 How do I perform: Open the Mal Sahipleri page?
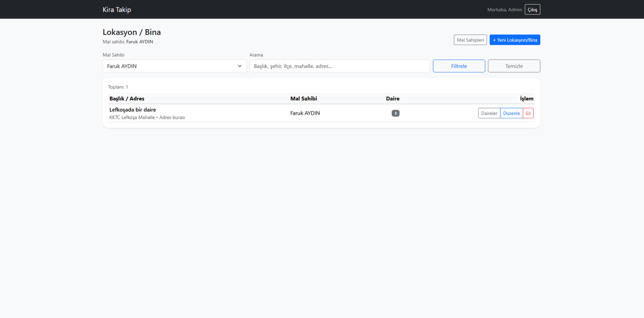pos(470,40)
